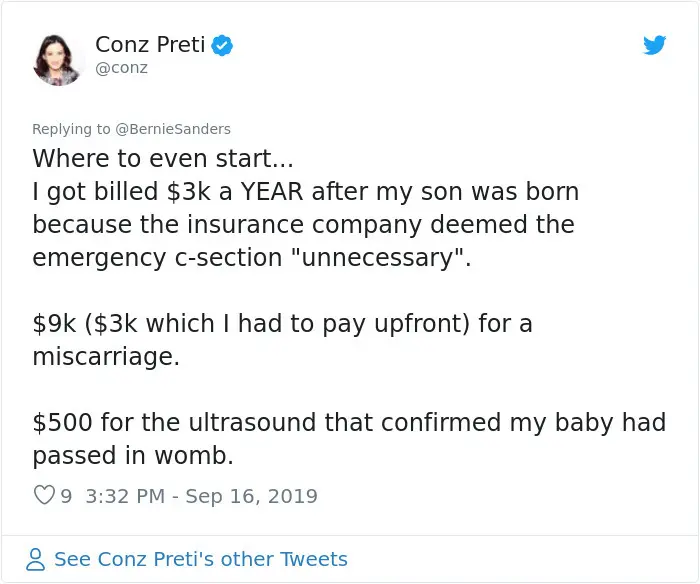Open the @conz handle link
This screenshot has width=700, height=584.
(x=121, y=68)
